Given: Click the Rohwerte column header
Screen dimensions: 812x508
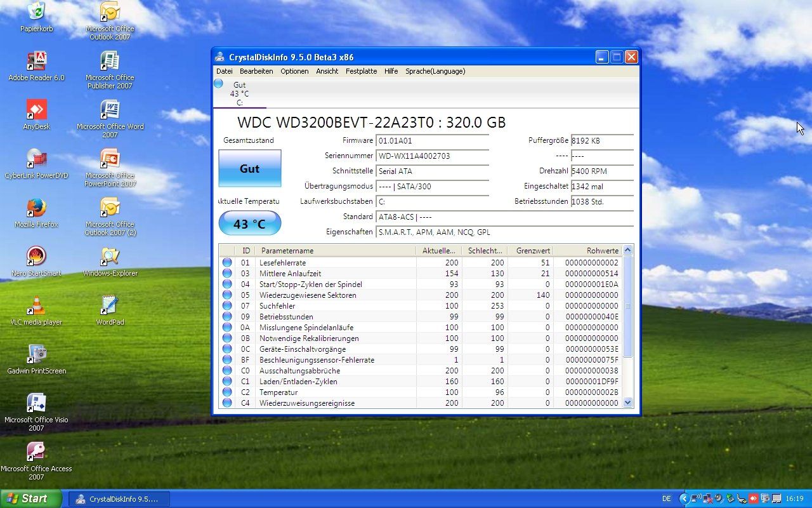Looking at the screenshot, I should (587, 251).
